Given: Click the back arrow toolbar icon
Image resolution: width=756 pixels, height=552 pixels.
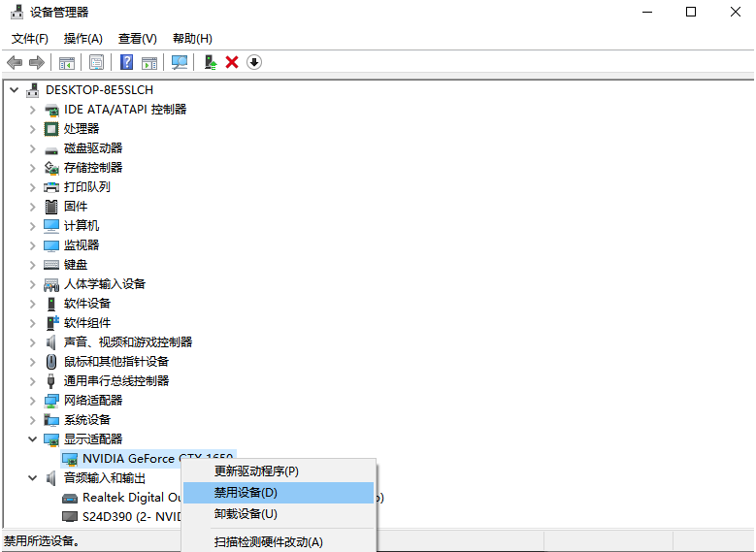Looking at the screenshot, I should [14, 62].
